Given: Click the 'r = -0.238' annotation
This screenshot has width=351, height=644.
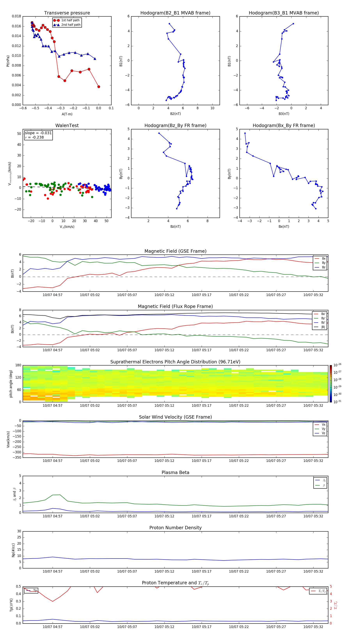Looking at the screenshot, I should pos(35,137).
